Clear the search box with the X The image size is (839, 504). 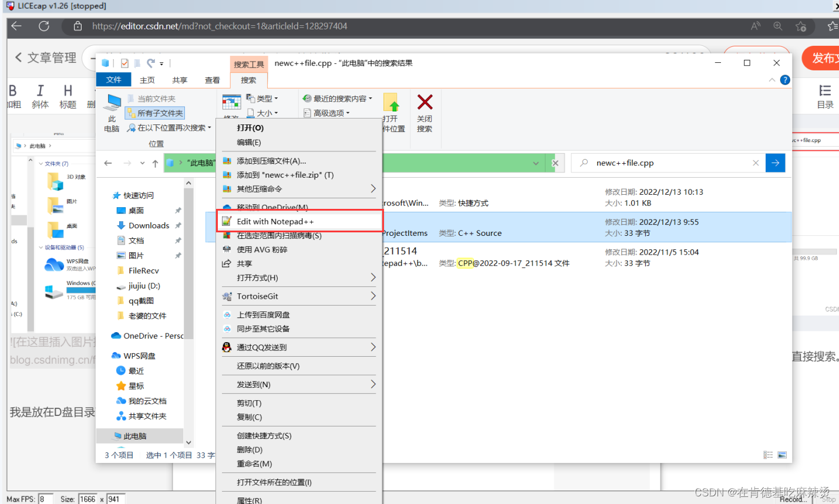[x=756, y=163]
